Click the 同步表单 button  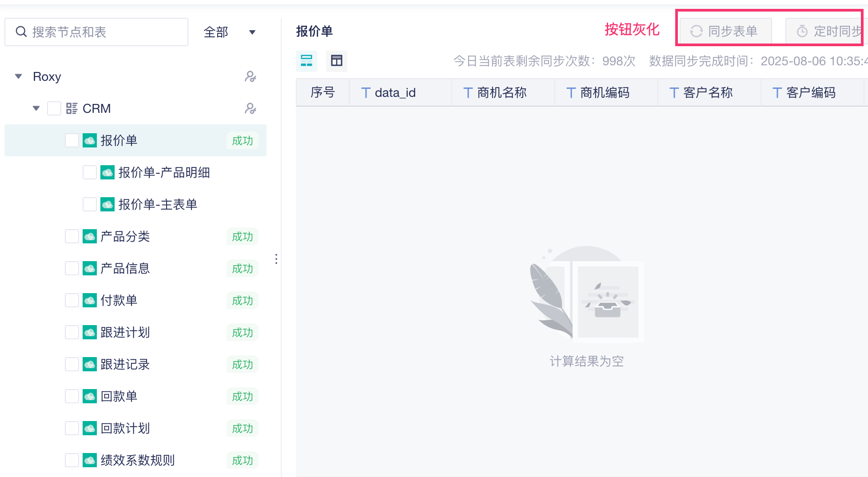click(x=726, y=31)
